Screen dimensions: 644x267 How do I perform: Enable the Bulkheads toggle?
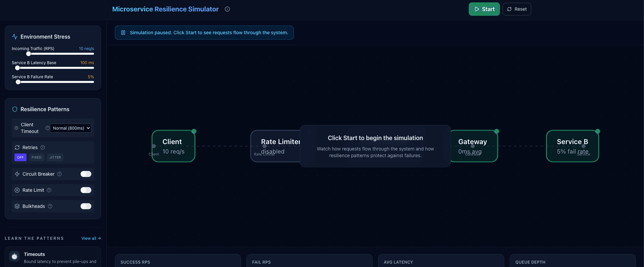86,206
